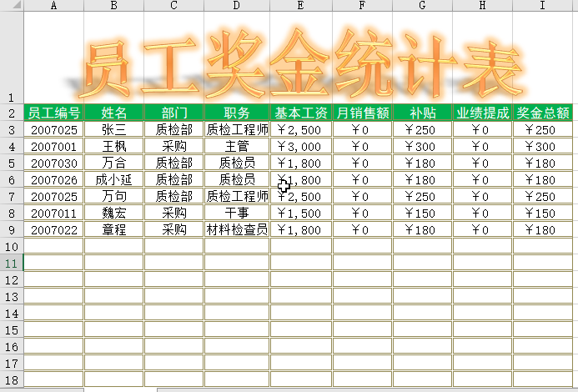Click the 月销售额 header cell
578x392 pixels.
click(361, 113)
